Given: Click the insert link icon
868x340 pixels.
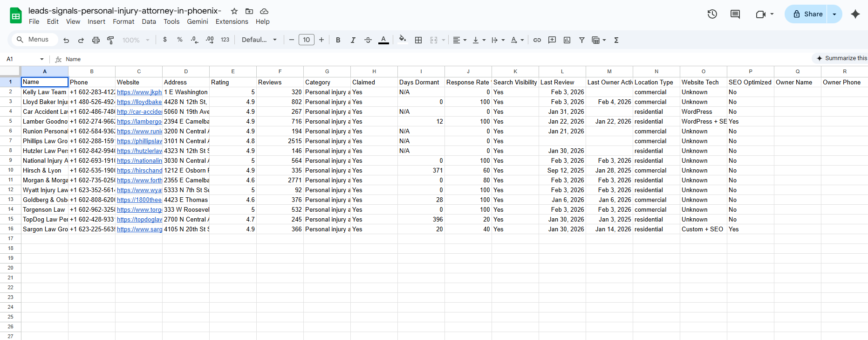Looking at the screenshot, I should point(537,40).
